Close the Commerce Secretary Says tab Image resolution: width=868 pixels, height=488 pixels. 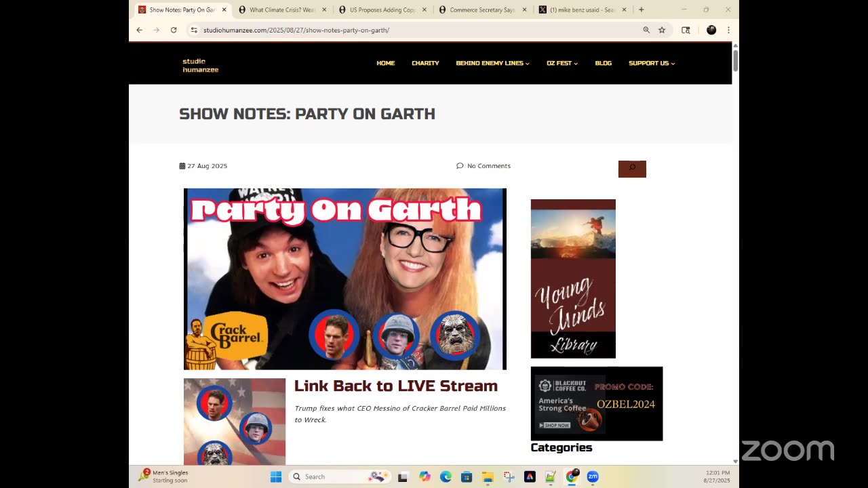(x=524, y=9)
